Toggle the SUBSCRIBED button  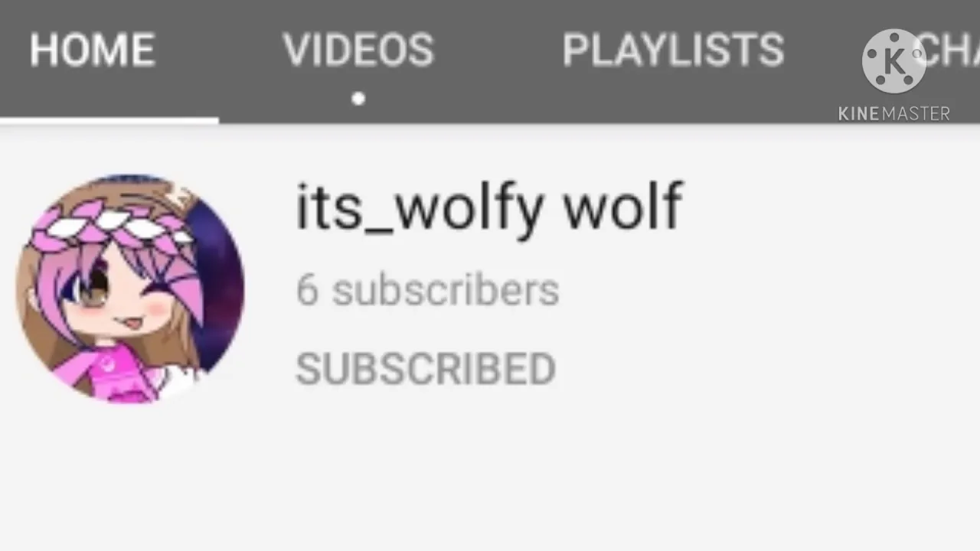(426, 370)
